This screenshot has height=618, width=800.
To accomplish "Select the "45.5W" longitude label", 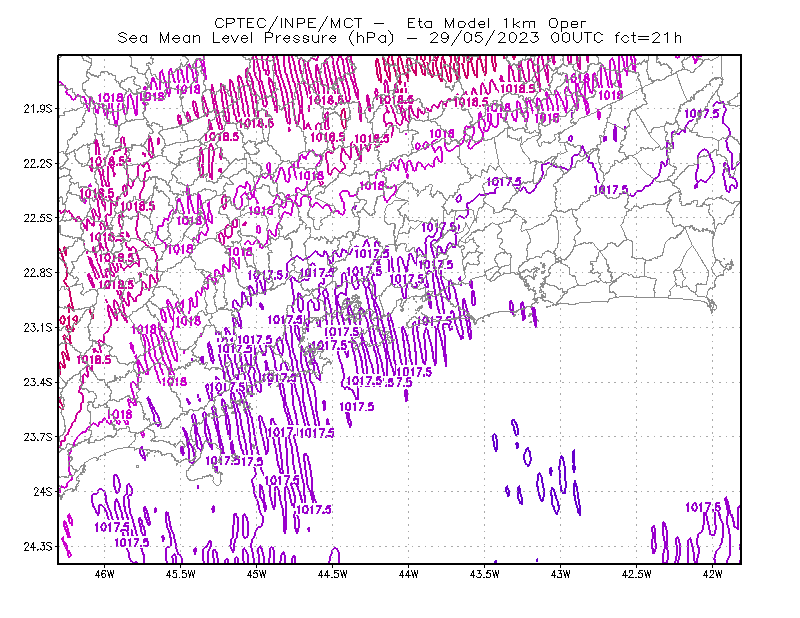I will tap(181, 574).
